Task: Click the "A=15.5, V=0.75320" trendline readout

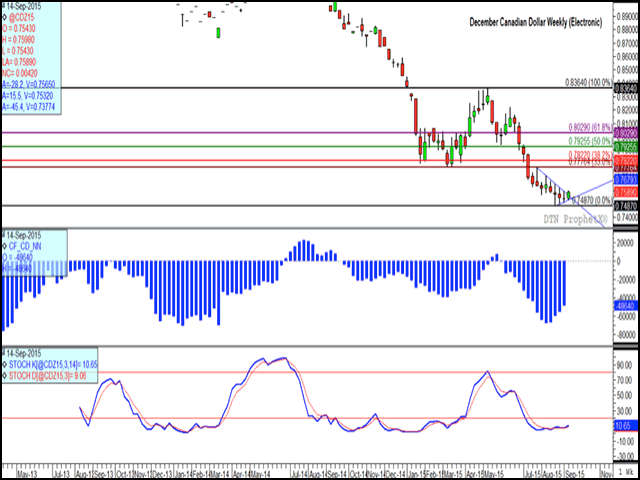Action: (29, 97)
